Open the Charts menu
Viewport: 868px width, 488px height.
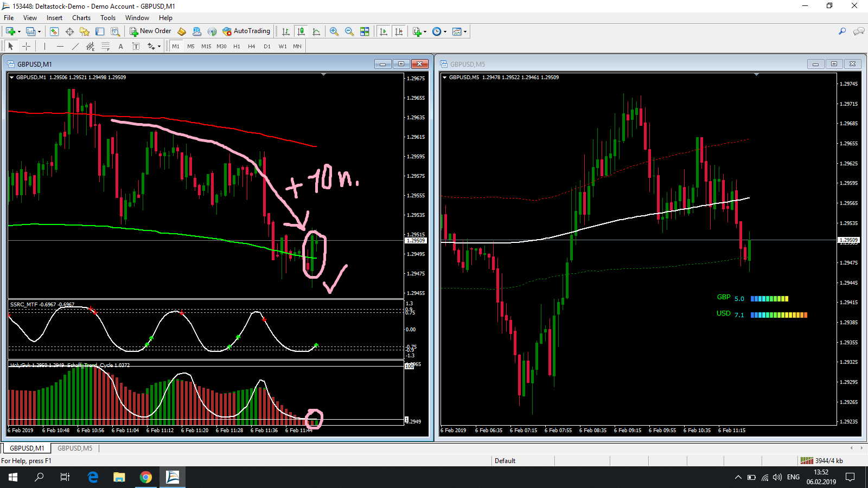coord(81,18)
